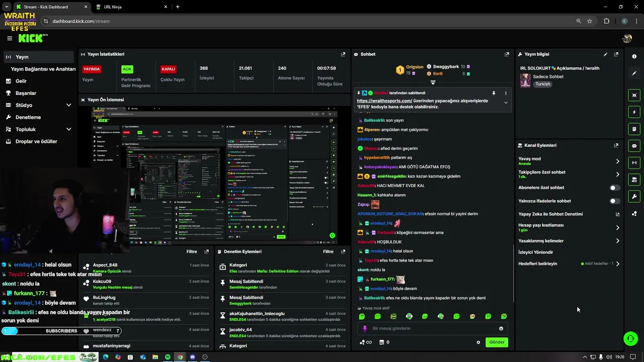Click the channel points icon below chat
Image resolution: width=644 pixels, height=362 pixels.
tap(366, 342)
